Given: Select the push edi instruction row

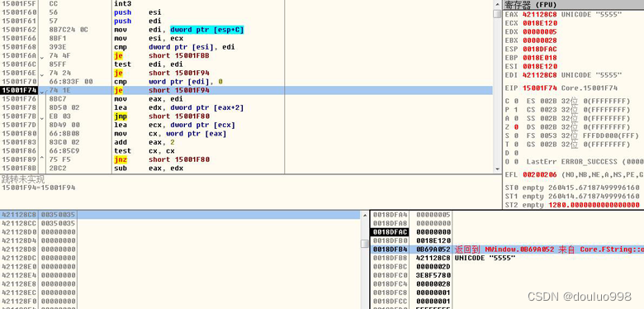Looking at the screenshot, I should point(246,21).
